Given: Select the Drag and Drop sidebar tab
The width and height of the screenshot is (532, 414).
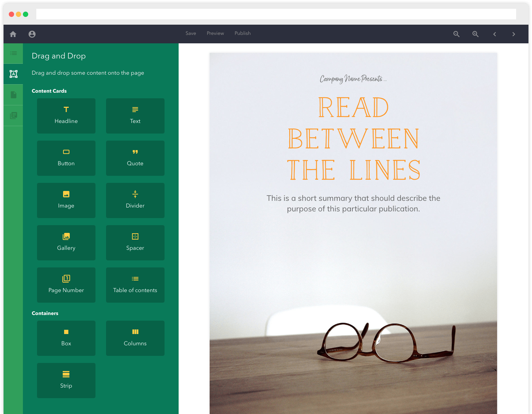Looking at the screenshot, I should click(x=13, y=74).
